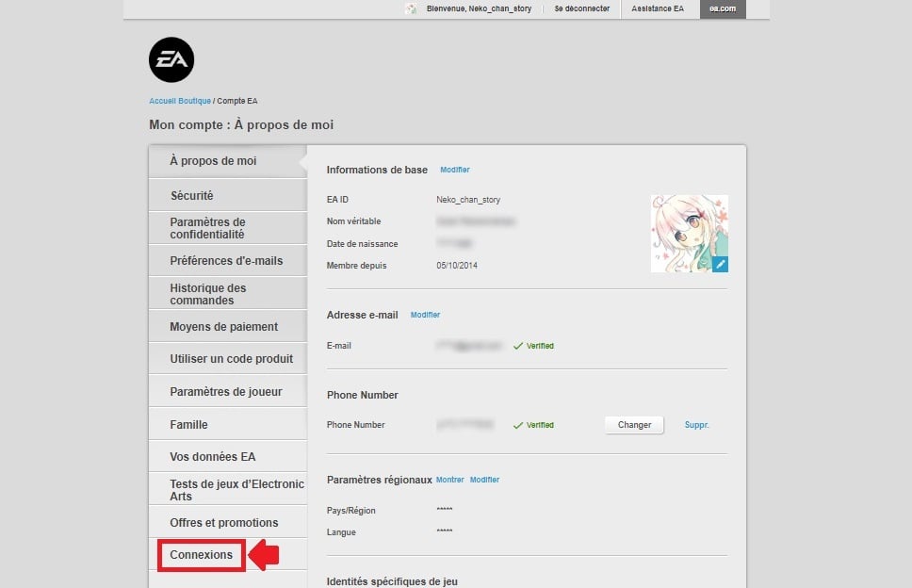Select Utiliser un code produit
Screen dimensions: 912x588
point(231,359)
